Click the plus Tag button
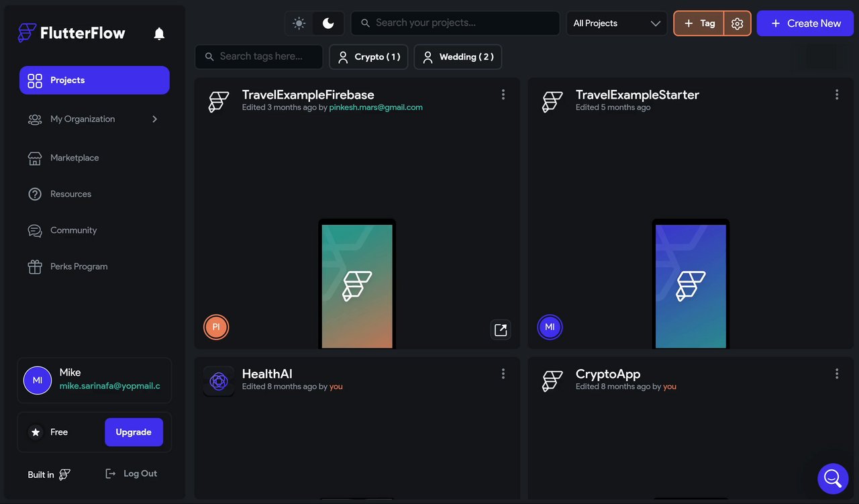 (x=699, y=23)
